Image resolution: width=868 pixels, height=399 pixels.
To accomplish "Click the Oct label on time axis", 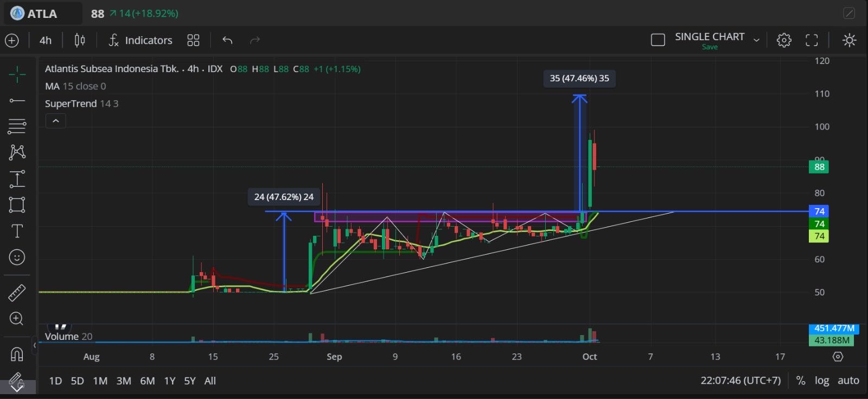I will pyautogui.click(x=590, y=357).
